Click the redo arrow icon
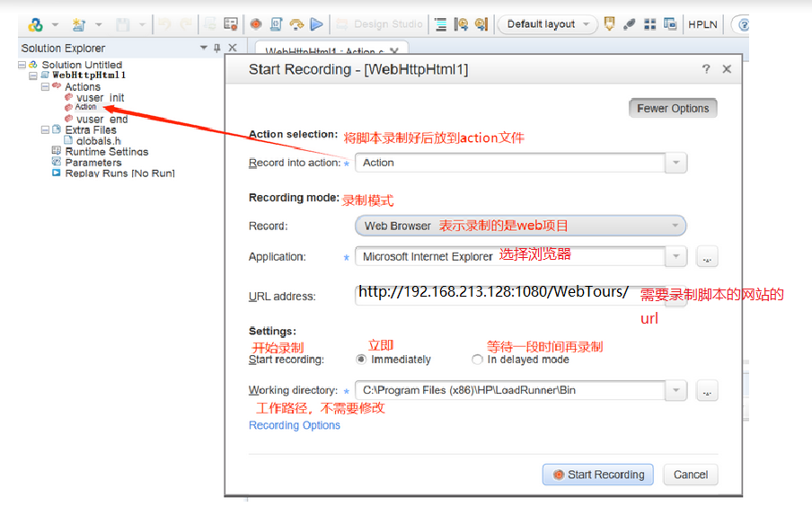812x507 pixels. pos(185,24)
